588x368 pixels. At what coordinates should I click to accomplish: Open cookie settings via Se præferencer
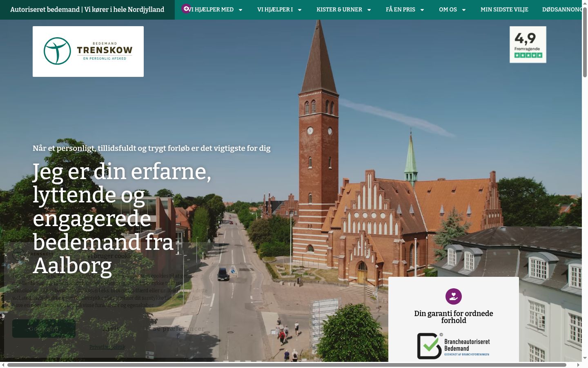tap(179, 329)
